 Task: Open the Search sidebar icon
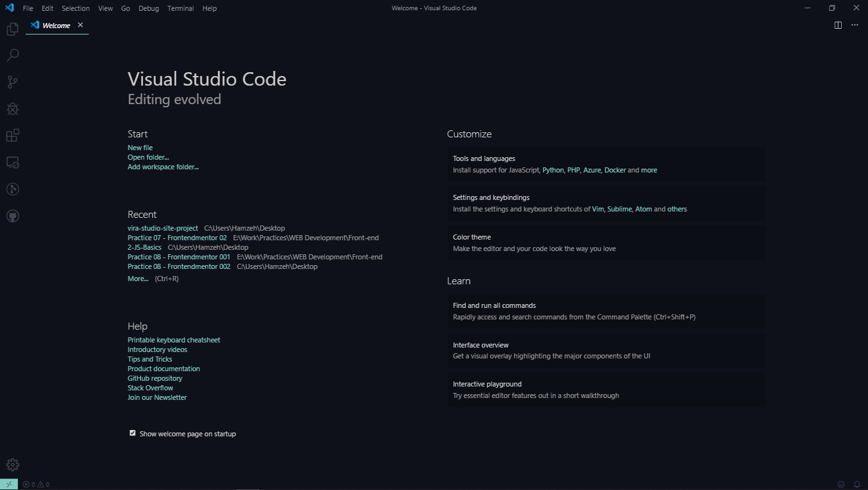pos(12,55)
